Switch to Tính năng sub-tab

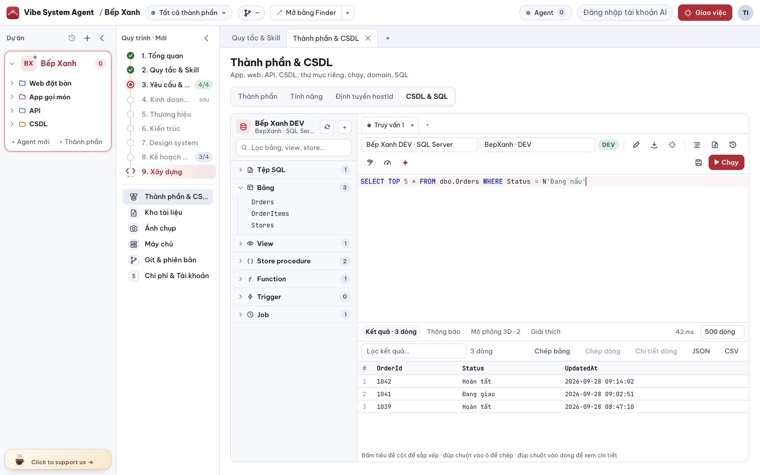pos(306,96)
